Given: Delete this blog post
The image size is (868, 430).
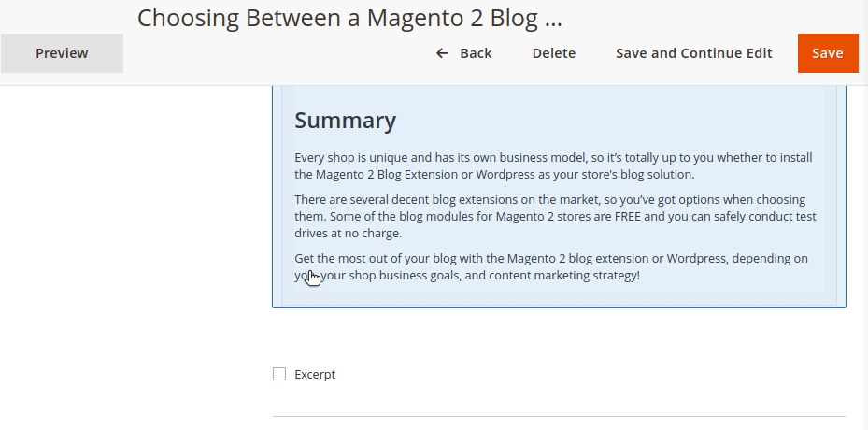Looking at the screenshot, I should pyautogui.click(x=553, y=53).
